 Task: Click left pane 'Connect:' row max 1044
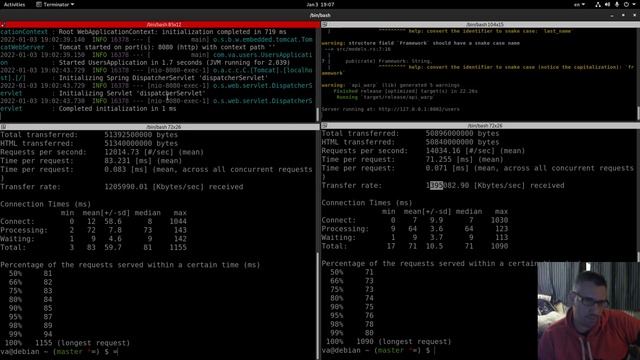coord(178,221)
